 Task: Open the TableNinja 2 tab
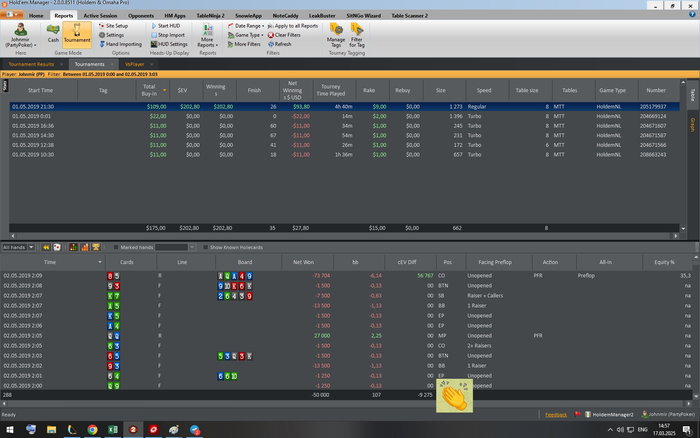point(211,16)
